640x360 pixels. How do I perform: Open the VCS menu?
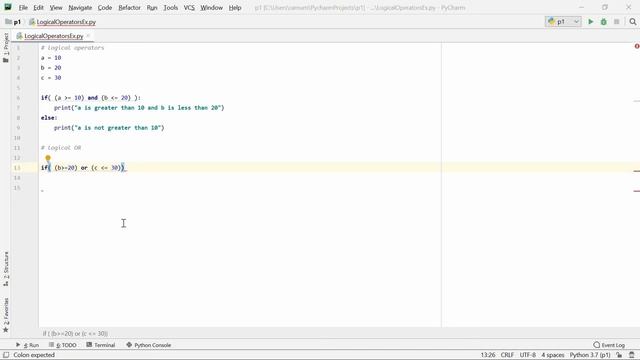(189, 7)
